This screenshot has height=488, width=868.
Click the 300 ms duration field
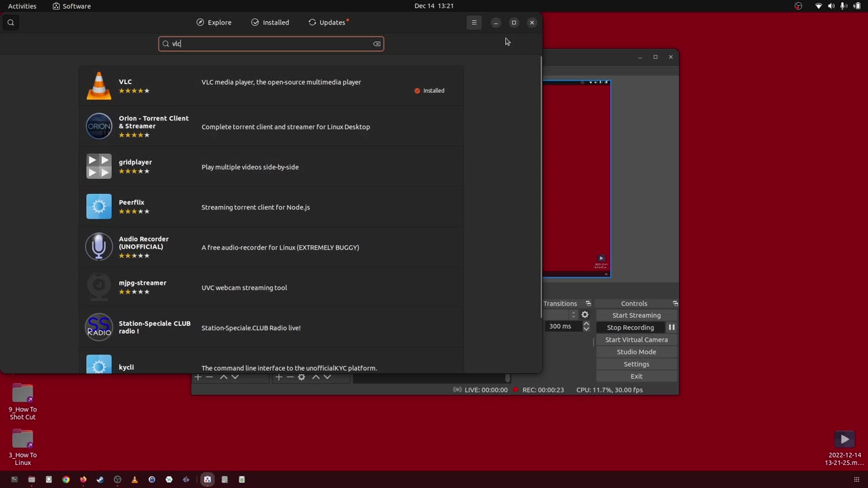pyautogui.click(x=563, y=327)
